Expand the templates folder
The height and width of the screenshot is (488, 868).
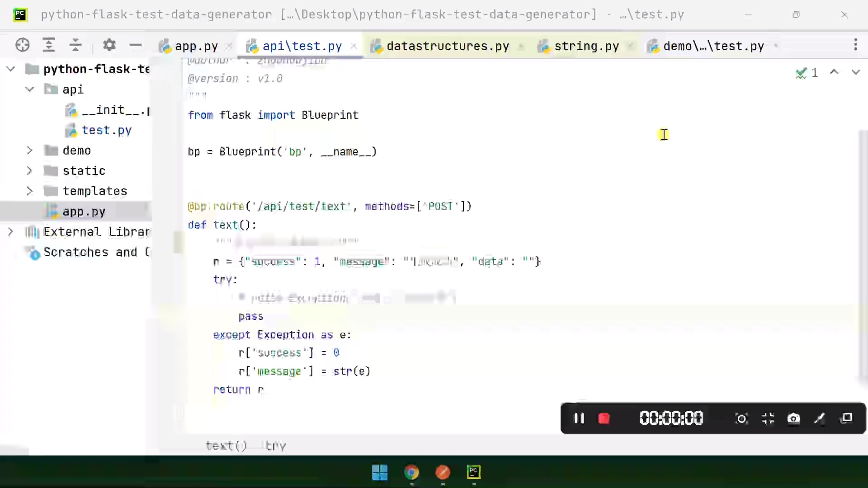point(30,191)
